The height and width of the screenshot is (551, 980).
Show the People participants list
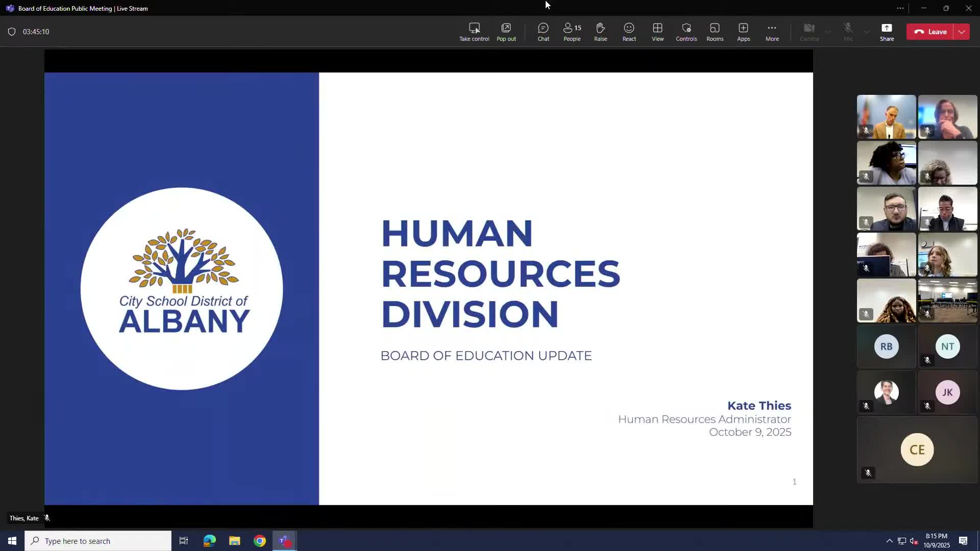572,32
